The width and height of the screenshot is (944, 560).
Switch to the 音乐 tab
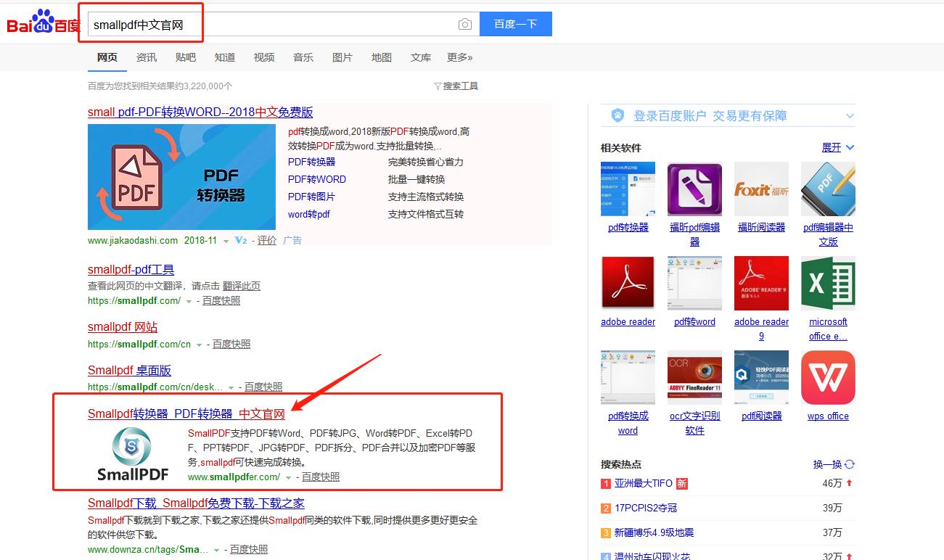tap(303, 57)
